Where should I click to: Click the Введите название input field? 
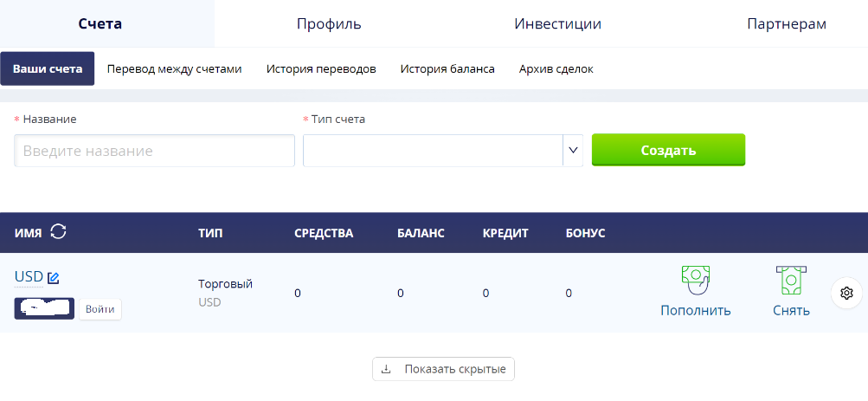click(154, 151)
